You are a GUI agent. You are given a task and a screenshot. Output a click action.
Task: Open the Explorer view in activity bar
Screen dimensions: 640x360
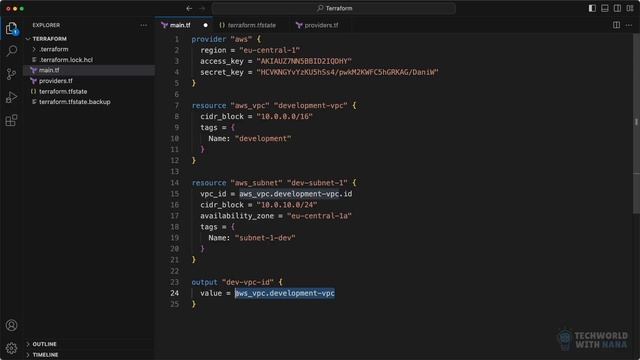[11, 29]
